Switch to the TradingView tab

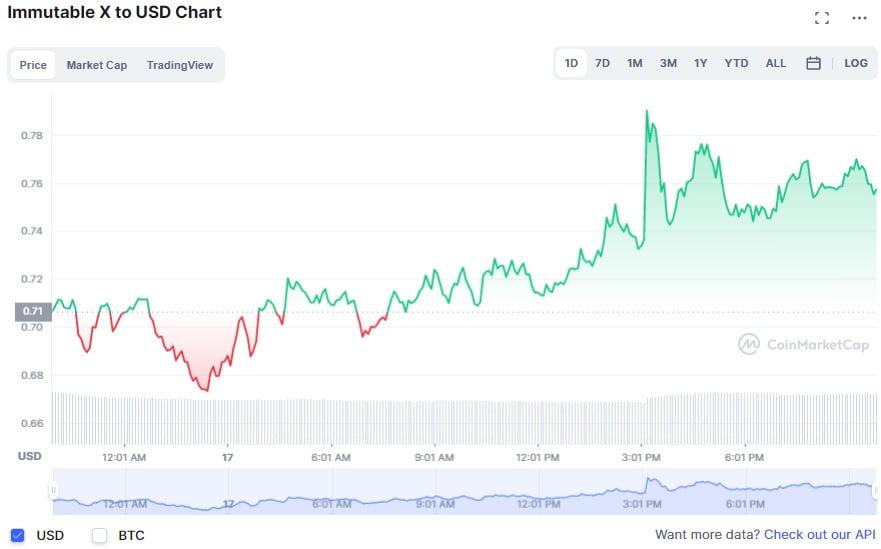pos(180,65)
